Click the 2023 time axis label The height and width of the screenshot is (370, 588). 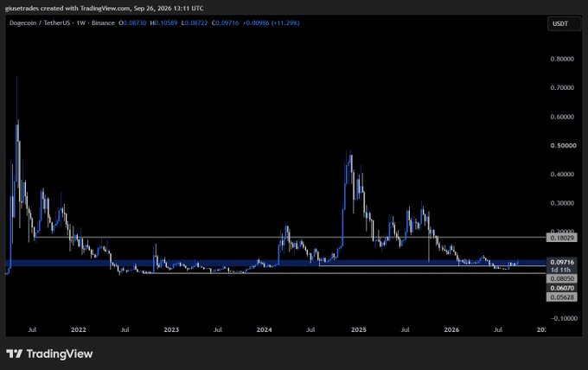point(171,329)
